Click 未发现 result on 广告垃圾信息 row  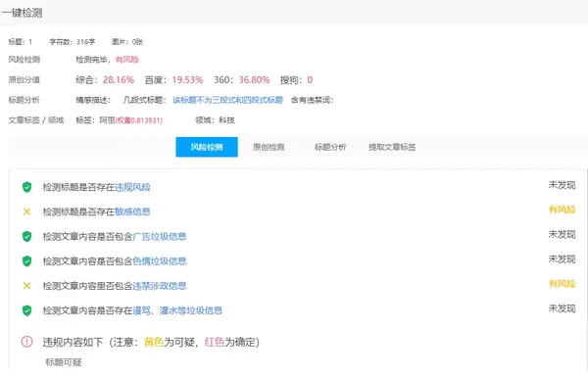click(562, 234)
